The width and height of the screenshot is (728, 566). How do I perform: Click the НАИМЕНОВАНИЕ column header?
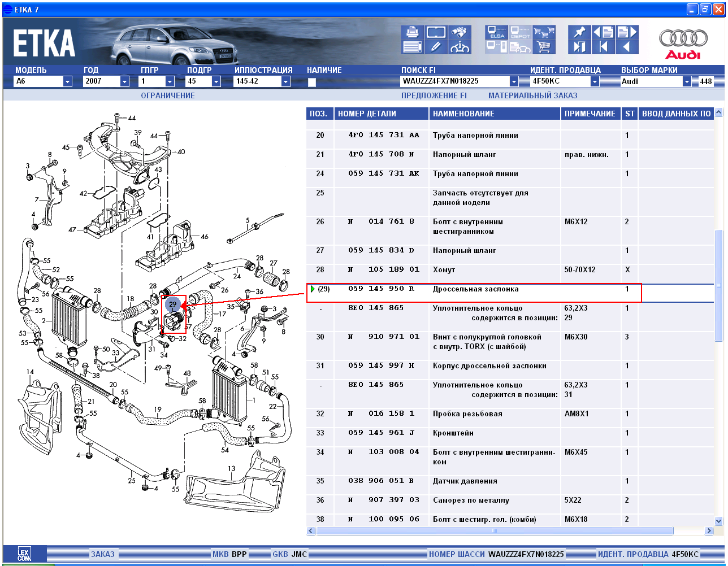pos(495,114)
